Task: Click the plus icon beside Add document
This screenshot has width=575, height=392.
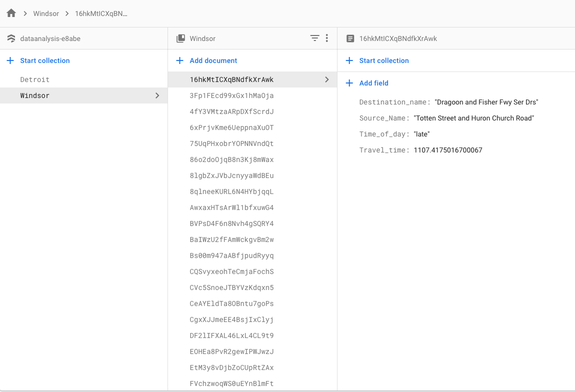Action: (x=180, y=60)
